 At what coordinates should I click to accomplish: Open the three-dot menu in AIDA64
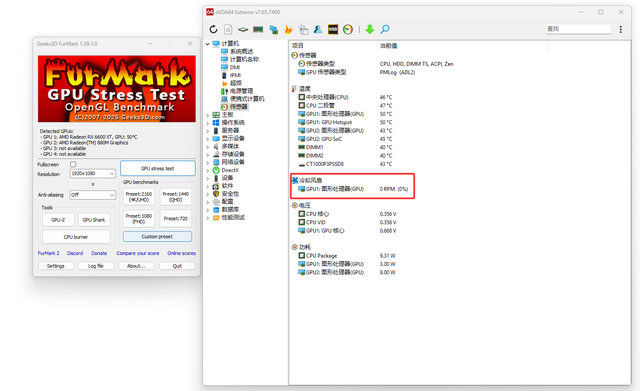(x=620, y=29)
